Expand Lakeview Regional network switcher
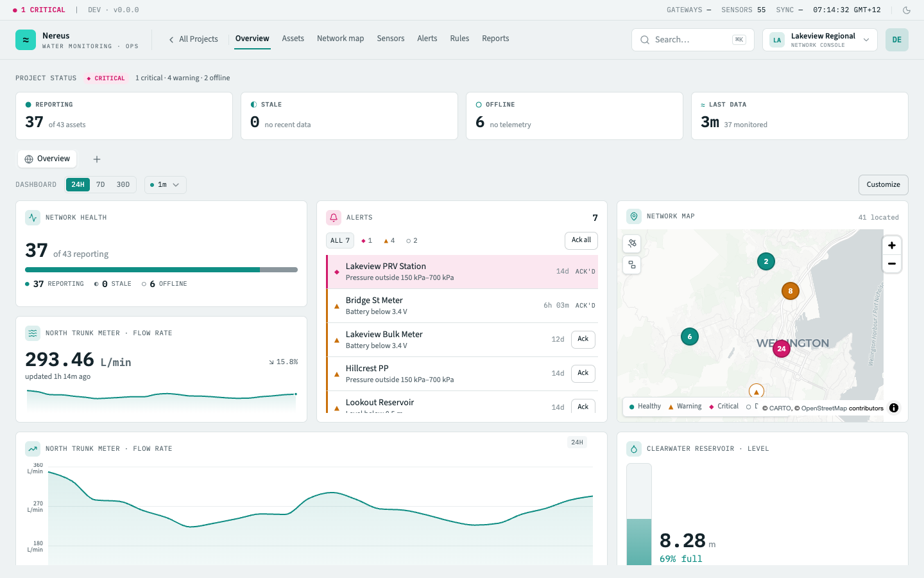The height and width of the screenshot is (578, 924). click(820, 40)
